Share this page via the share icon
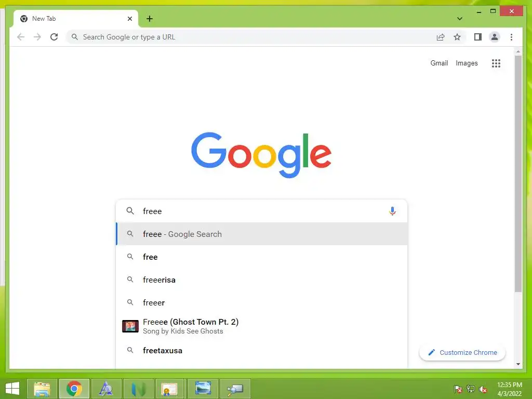This screenshot has height=399, width=532. click(x=441, y=37)
